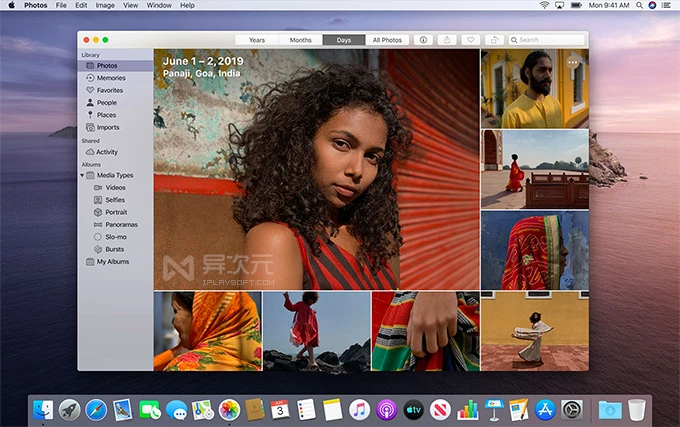Open Messages from the dock
The image size is (680, 427).
click(177, 410)
